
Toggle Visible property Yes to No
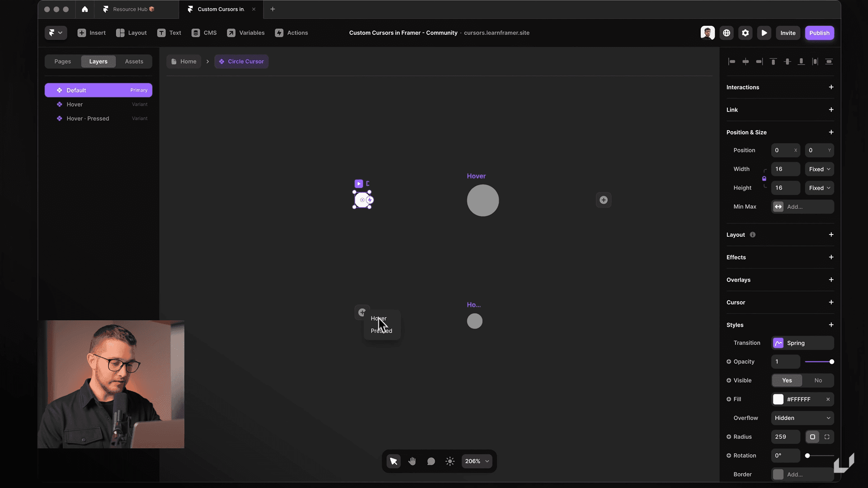coord(817,380)
